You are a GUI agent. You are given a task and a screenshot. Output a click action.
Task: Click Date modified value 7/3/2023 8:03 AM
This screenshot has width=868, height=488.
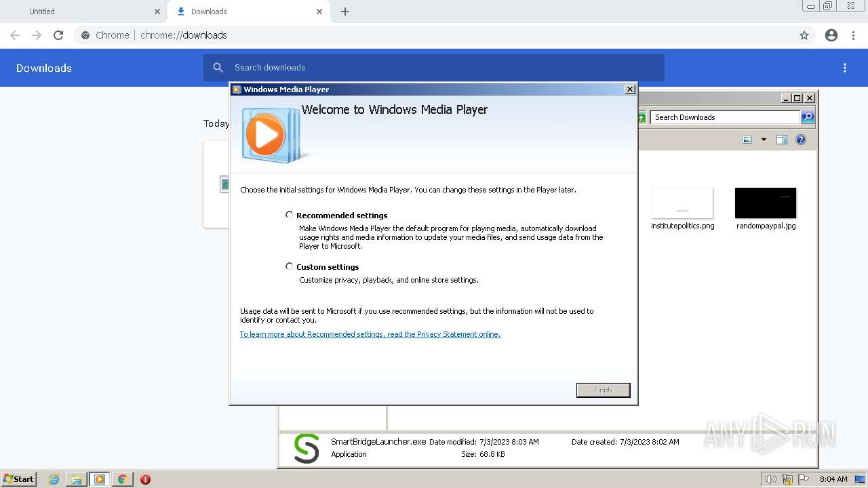click(509, 442)
